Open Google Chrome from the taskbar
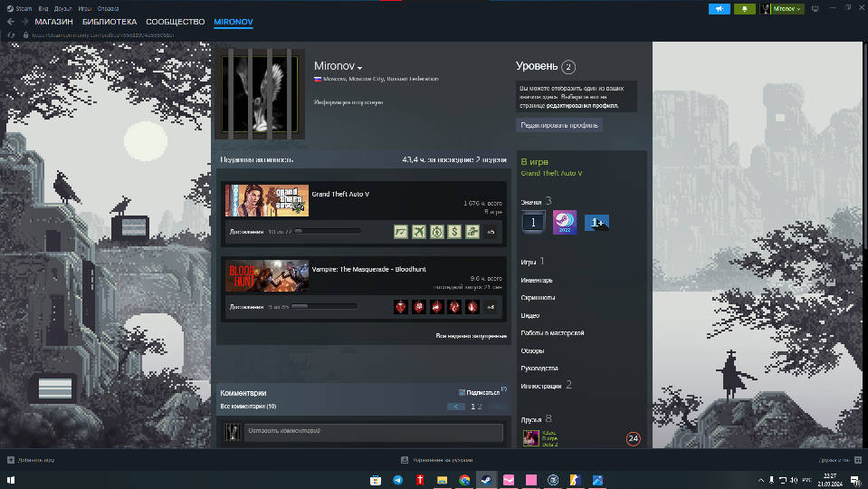Image resolution: width=868 pixels, height=489 pixels. [x=464, y=480]
